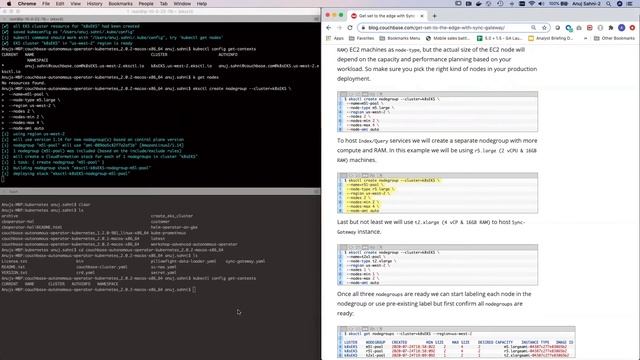Click 'kube-prometheus' in terminal listing
Screen dimensions: 640x360
click(x=168, y=233)
